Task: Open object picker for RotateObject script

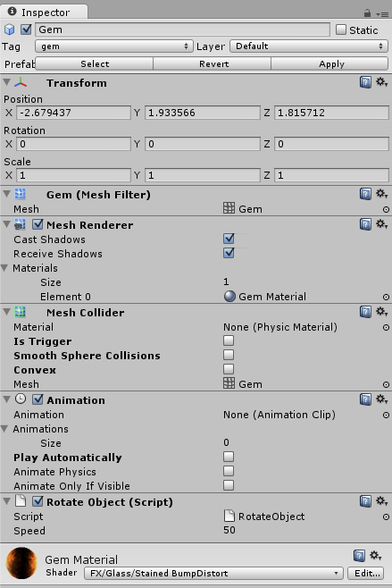Action: 386,517
